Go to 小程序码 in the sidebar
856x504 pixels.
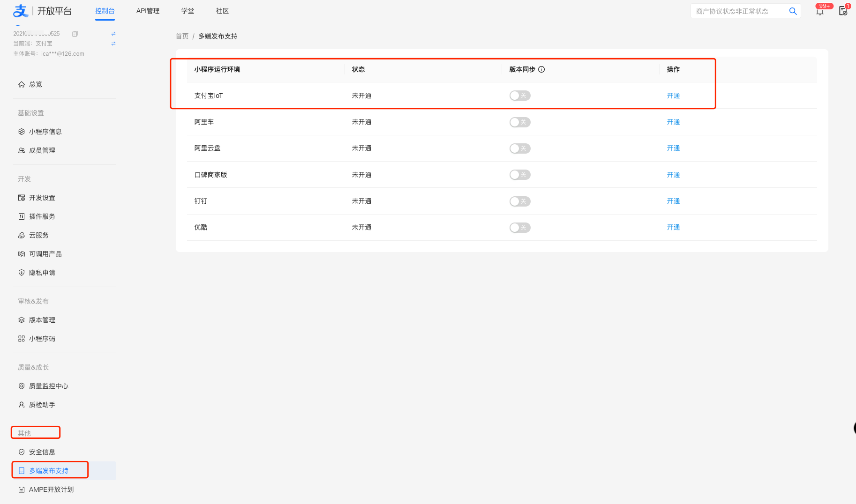[42, 339]
